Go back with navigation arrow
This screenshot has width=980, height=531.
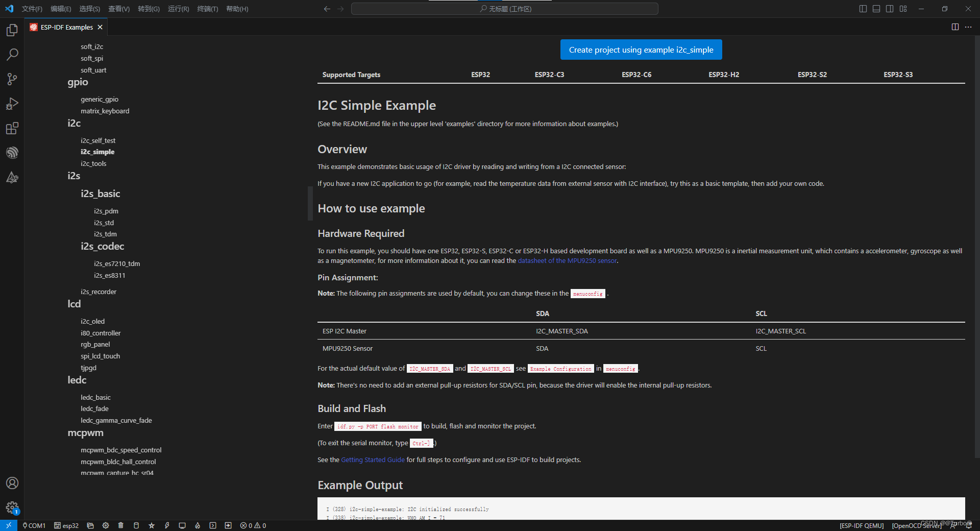(x=327, y=9)
